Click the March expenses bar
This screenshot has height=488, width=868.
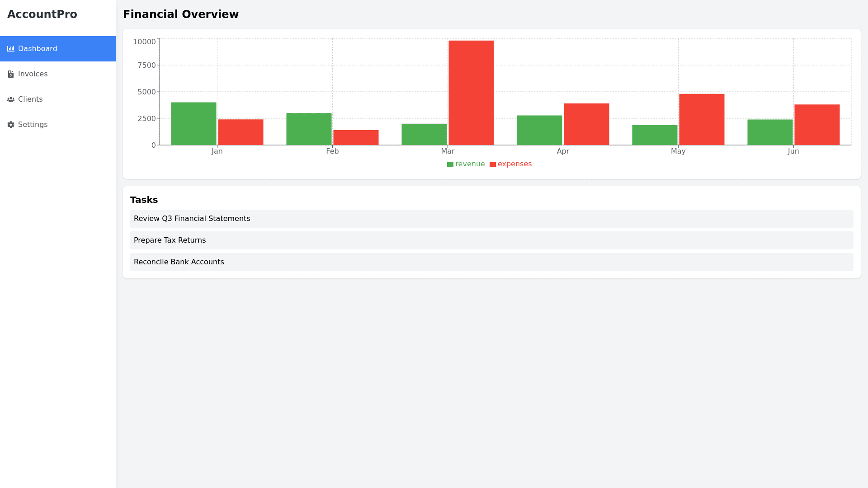471,93
